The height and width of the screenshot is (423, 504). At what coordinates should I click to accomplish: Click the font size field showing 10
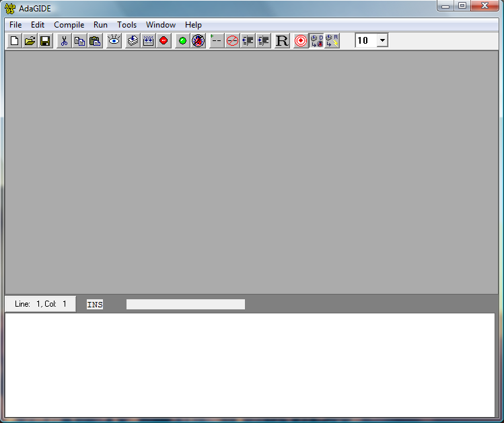point(366,40)
